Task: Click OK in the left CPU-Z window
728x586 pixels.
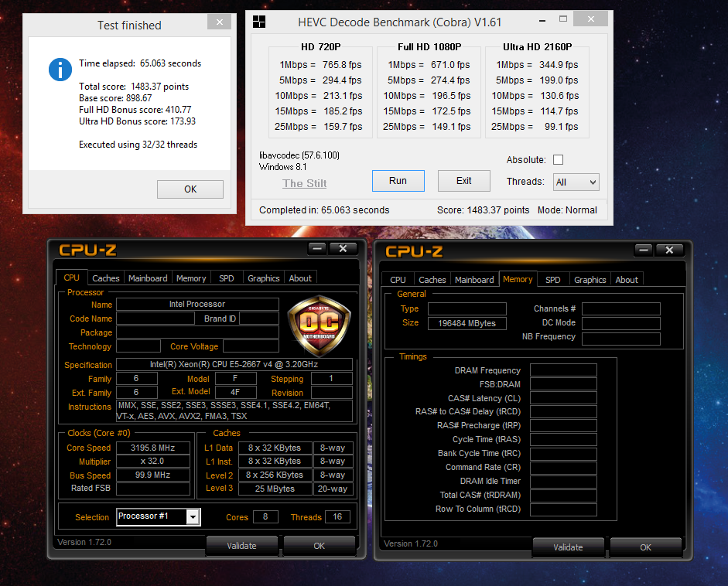Action: point(319,546)
